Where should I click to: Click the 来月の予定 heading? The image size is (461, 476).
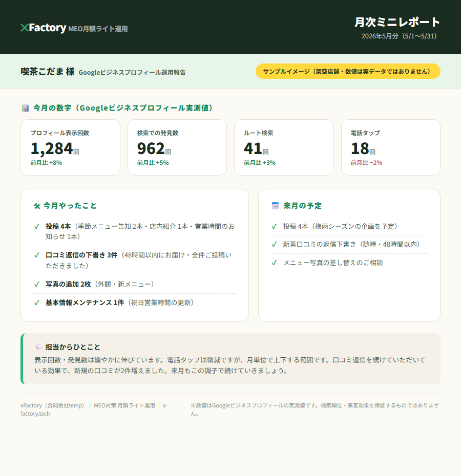(x=302, y=206)
